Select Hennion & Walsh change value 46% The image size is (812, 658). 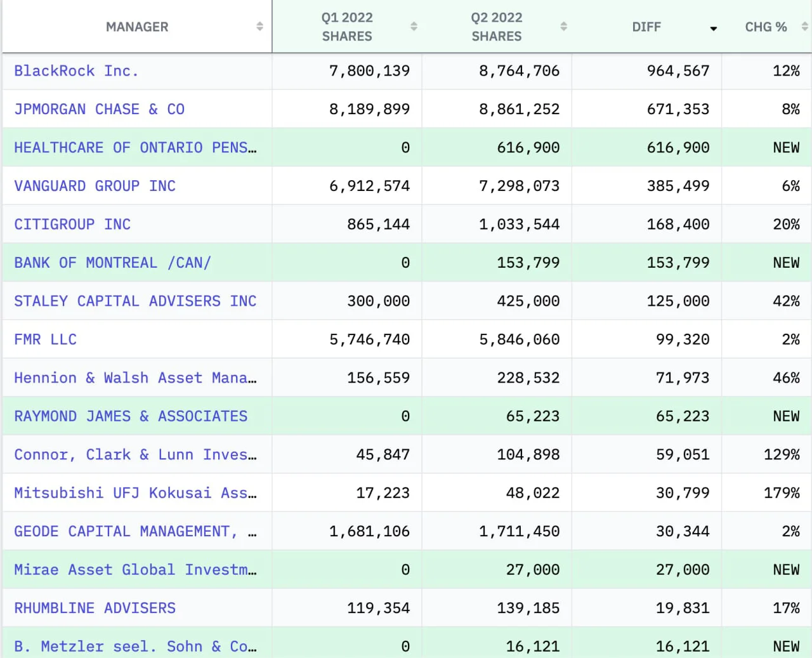point(786,378)
